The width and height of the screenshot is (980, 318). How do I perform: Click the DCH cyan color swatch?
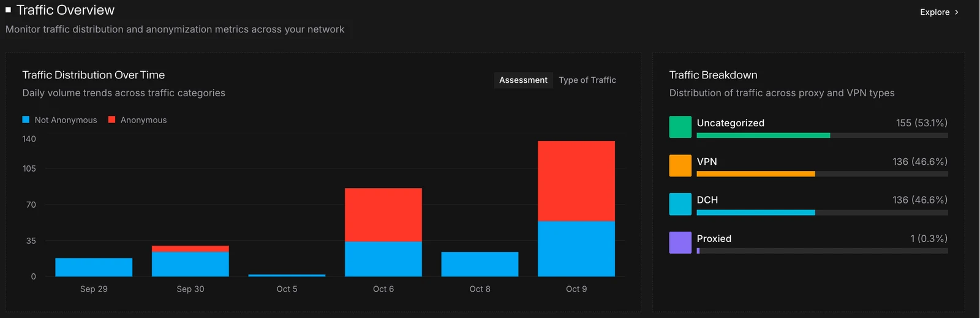pos(680,204)
